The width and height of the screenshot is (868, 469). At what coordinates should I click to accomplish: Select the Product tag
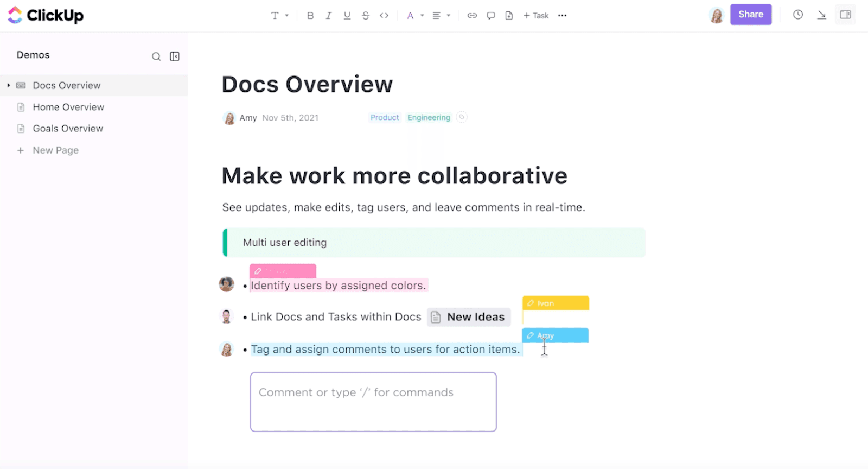tap(385, 117)
